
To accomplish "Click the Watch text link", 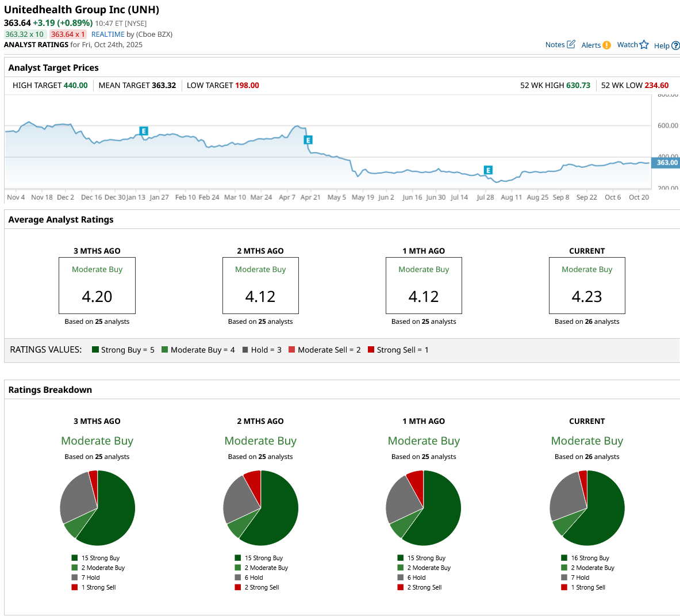I will (x=627, y=45).
